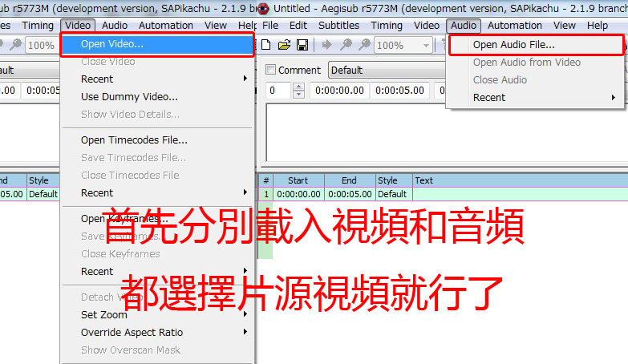Click the Style column header in right window grid
628x364 pixels.
[394, 180]
